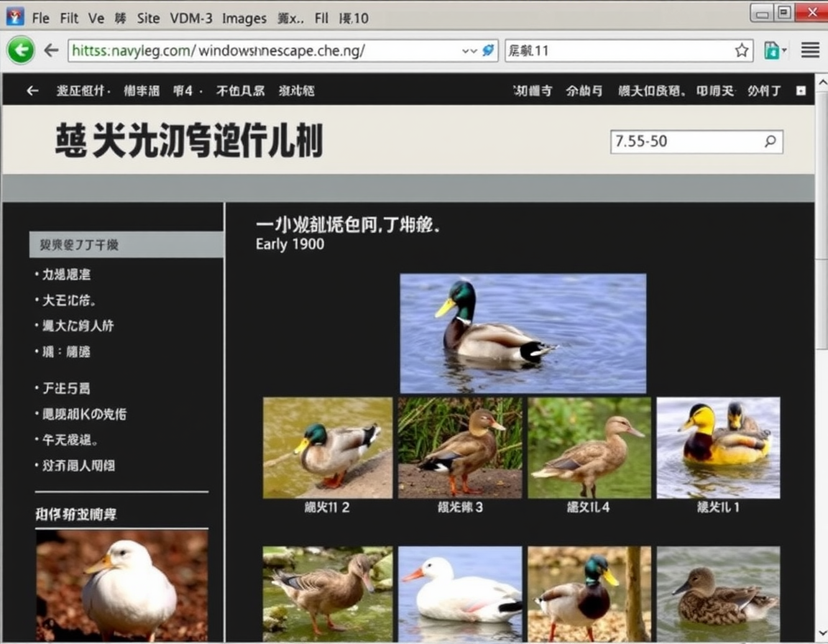Image resolution: width=828 pixels, height=644 pixels.
Task: Open the address bar history dropdown chevron
Action: (469, 51)
